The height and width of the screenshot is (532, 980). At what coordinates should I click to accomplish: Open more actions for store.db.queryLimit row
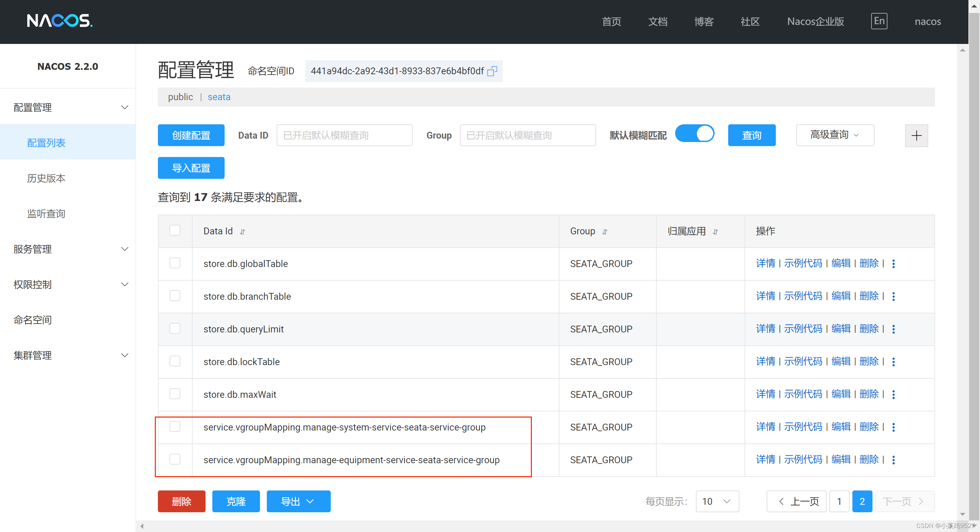[x=894, y=329]
